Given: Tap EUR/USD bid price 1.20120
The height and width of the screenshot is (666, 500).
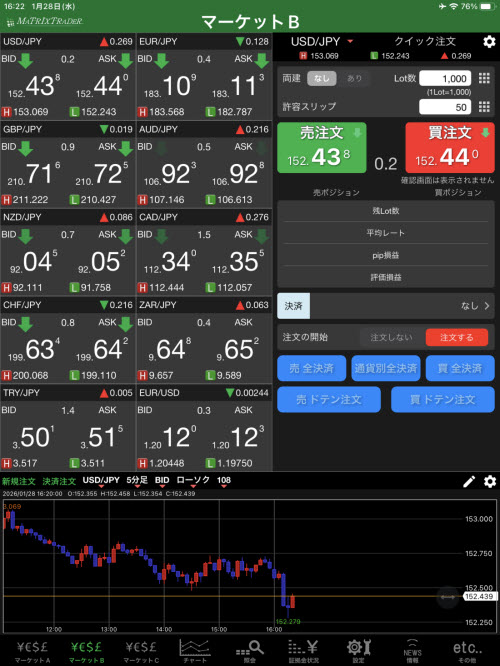Looking at the screenshot, I should click(170, 438).
